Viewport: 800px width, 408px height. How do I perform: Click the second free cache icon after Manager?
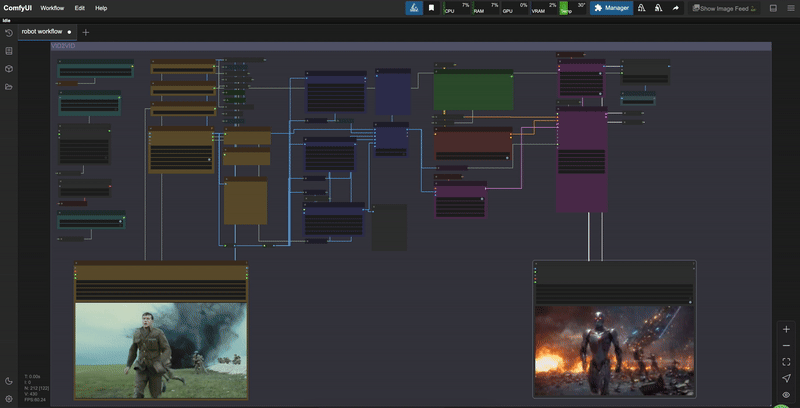click(659, 8)
